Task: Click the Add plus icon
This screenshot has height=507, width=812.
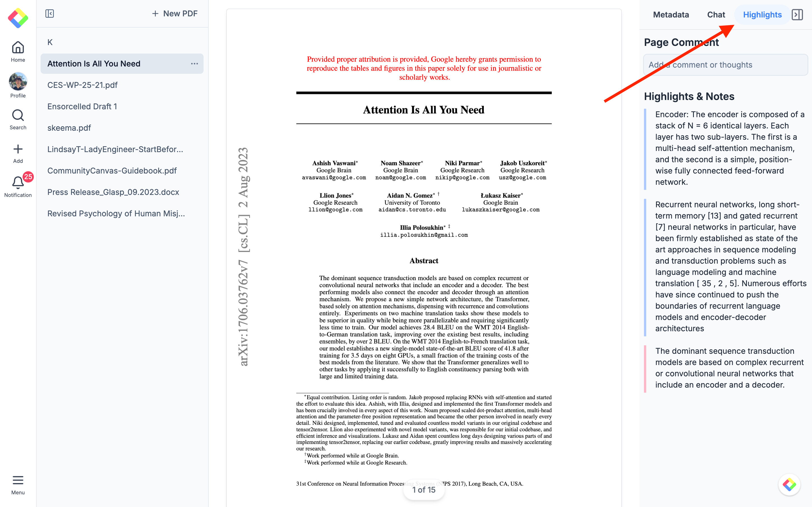Action: tap(18, 149)
